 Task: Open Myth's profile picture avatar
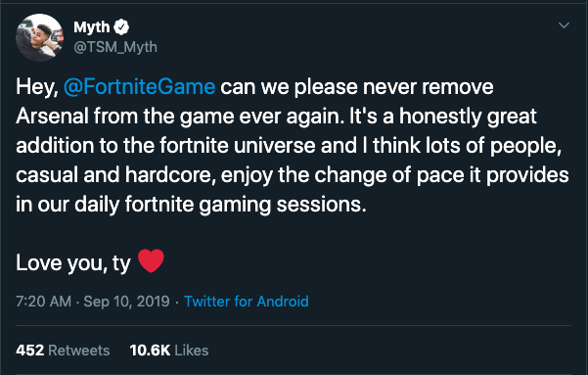click(x=39, y=37)
